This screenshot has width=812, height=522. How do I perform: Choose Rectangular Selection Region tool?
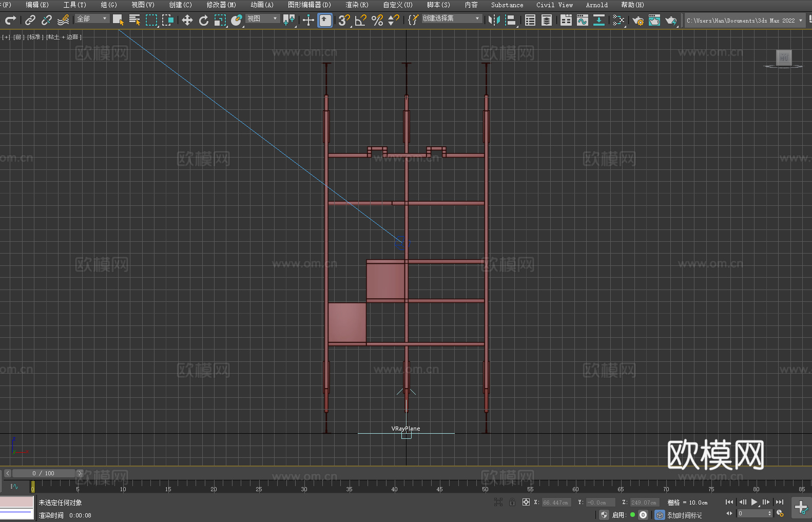tap(151, 20)
